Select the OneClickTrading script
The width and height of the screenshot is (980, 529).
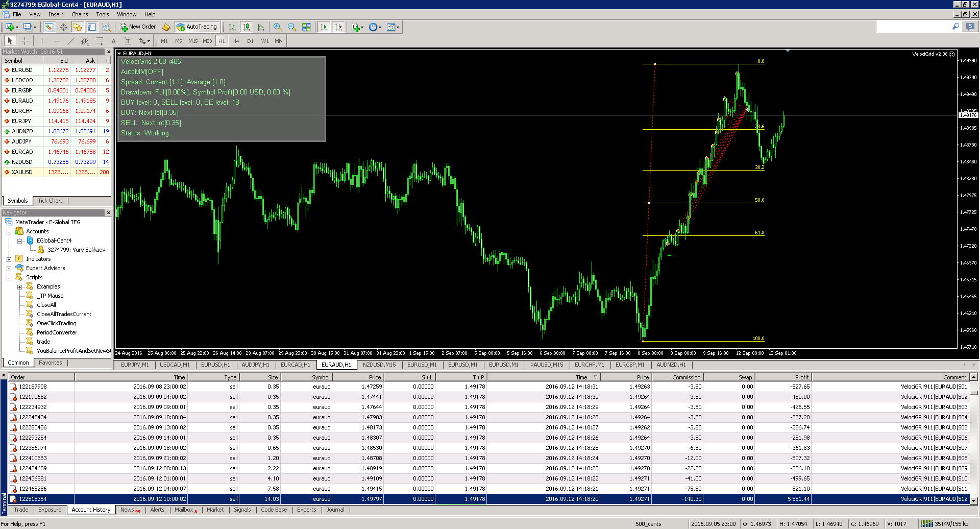click(56, 323)
